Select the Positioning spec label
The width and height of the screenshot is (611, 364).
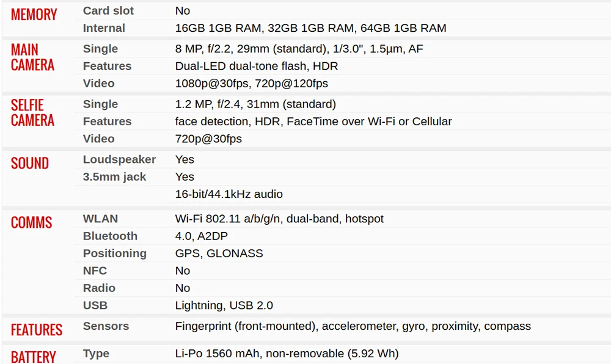[114, 253]
